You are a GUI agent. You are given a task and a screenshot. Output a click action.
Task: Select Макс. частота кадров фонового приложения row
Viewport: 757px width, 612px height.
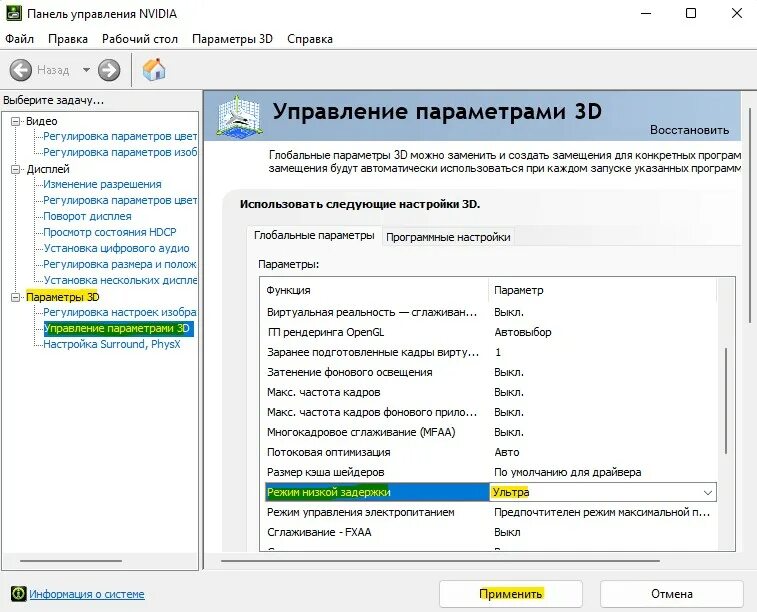(x=491, y=412)
